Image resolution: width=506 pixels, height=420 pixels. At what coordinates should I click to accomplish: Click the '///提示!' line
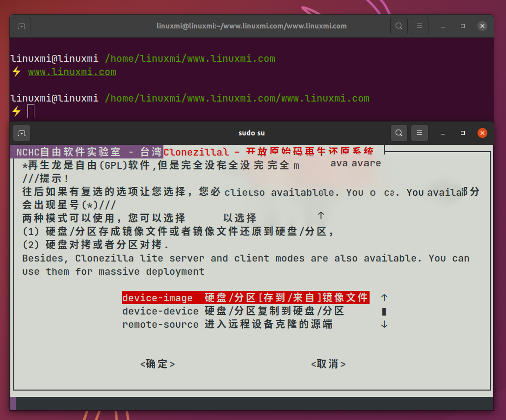point(45,179)
